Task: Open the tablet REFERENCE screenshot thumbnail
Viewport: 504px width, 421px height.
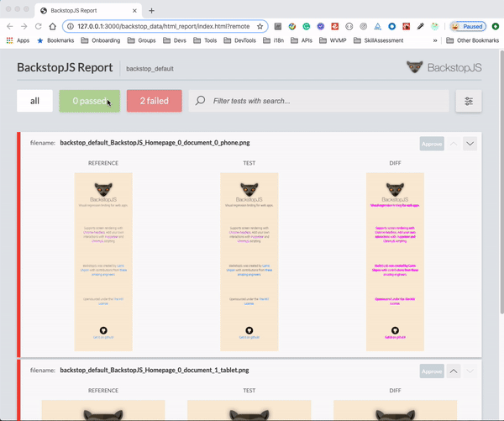Action: [x=103, y=410]
